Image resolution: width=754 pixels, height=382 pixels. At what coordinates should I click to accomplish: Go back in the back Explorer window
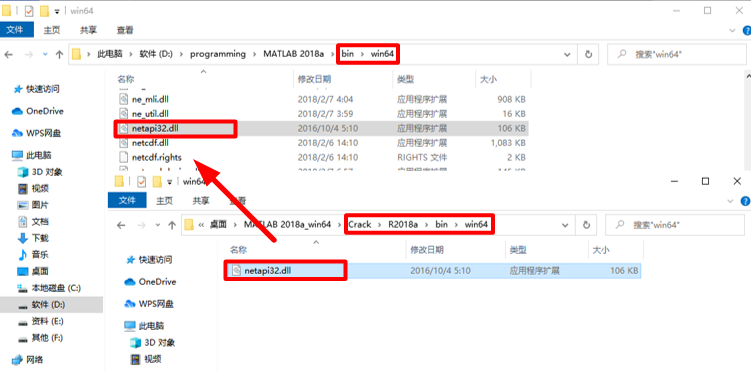[x=9, y=54]
